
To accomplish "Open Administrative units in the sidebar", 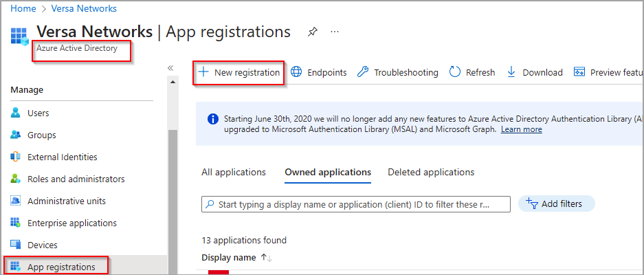I will tap(67, 201).
